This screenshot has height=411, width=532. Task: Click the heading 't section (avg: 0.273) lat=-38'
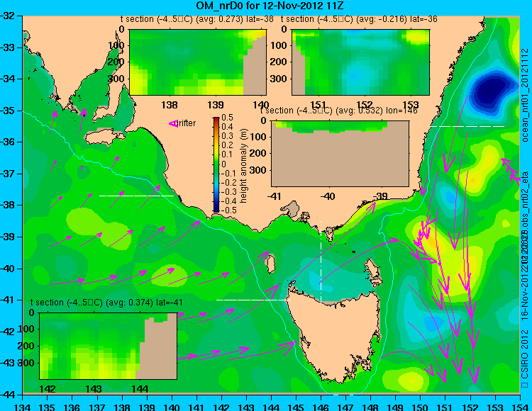[197, 19]
